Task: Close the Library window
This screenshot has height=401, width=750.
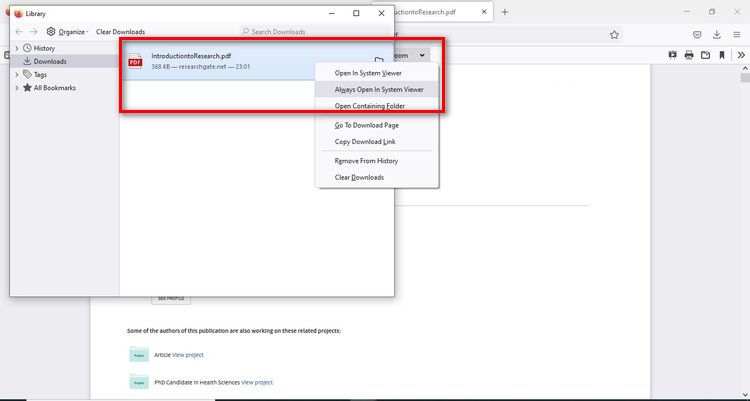Action: pyautogui.click(x=381, y=13)
